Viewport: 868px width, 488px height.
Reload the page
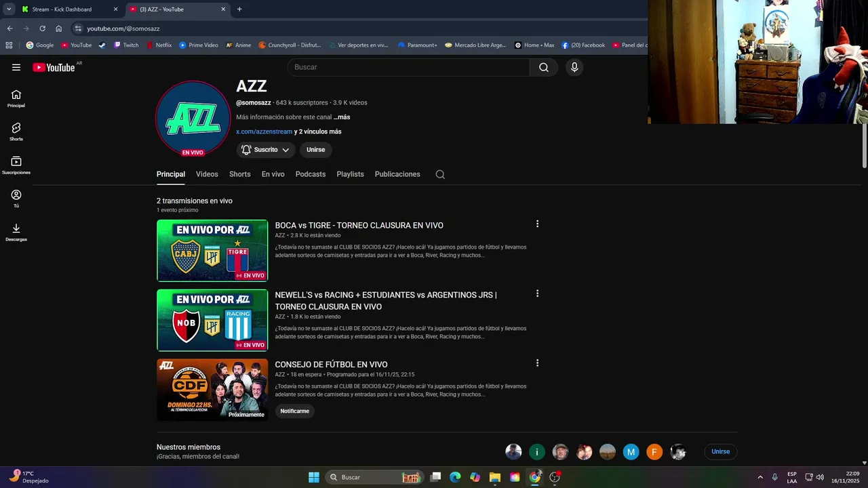click(42, 28)
